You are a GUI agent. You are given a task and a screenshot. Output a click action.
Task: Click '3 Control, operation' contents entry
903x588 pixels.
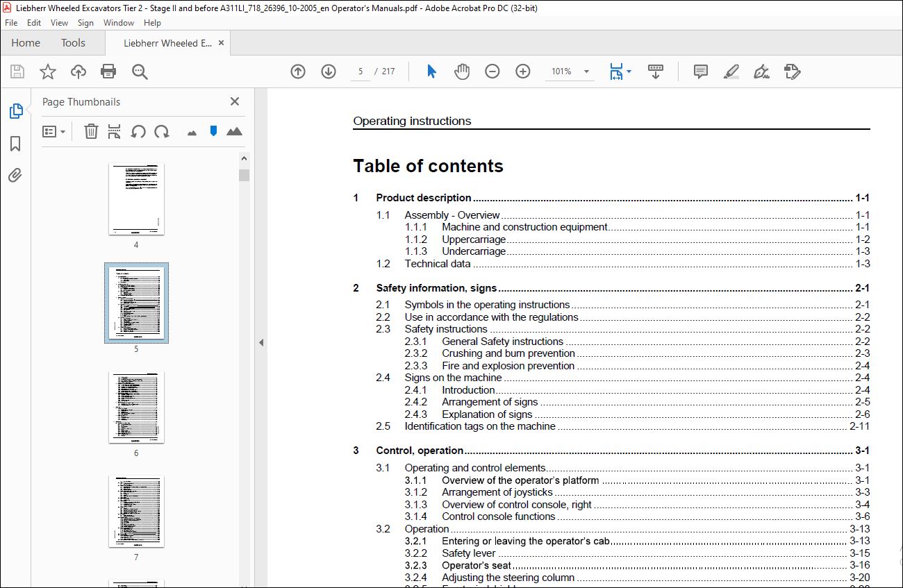tap(611, 451)
